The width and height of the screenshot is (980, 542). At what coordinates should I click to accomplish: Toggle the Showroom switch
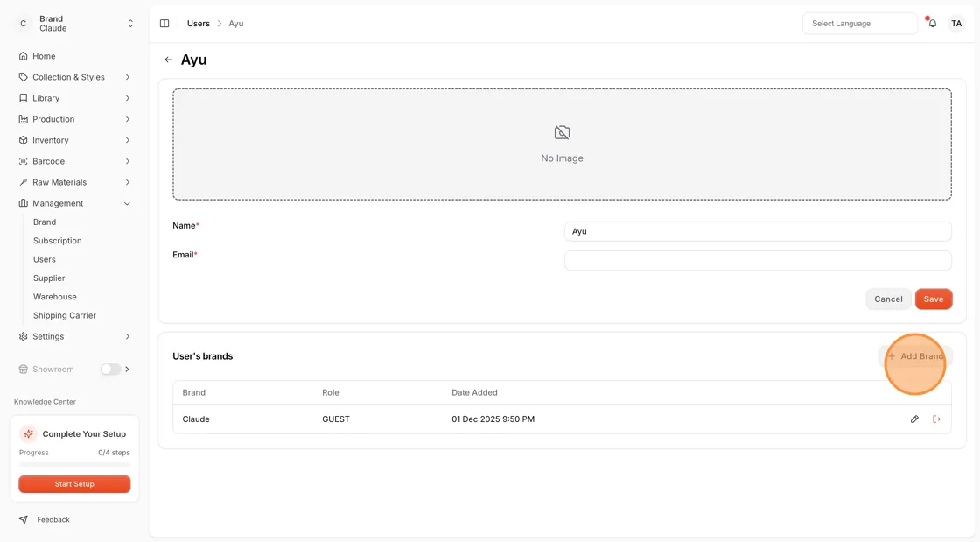pos(110,370)
